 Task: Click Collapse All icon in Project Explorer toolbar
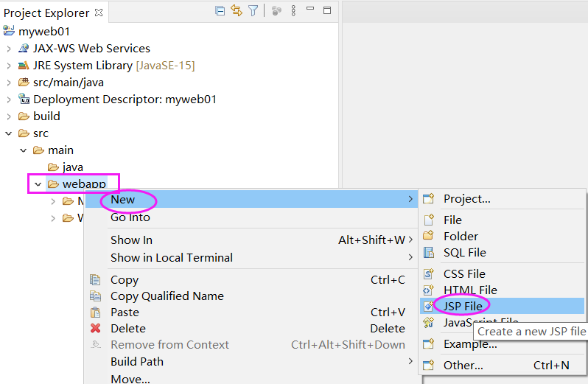click(220, 11)
